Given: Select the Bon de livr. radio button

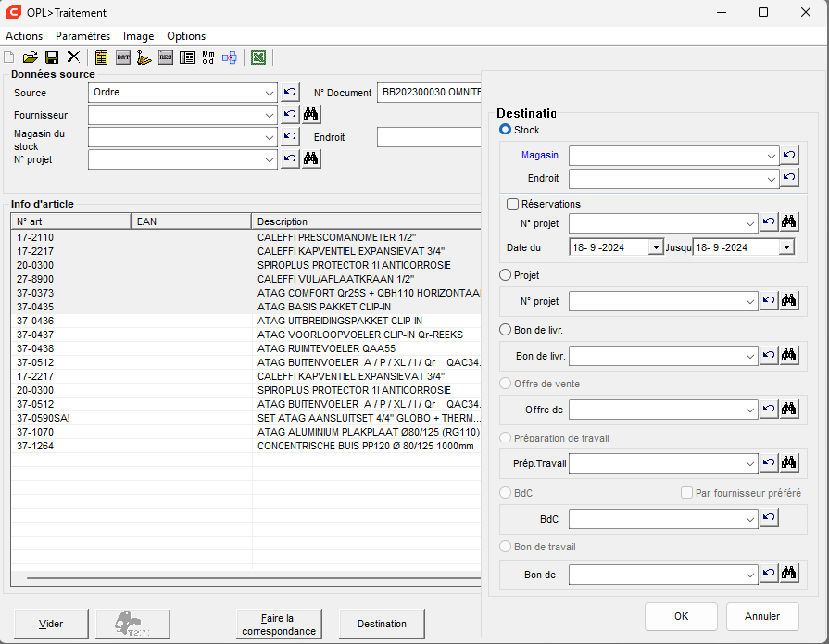Looking at the screenshot, I should (x=506, y=330).
